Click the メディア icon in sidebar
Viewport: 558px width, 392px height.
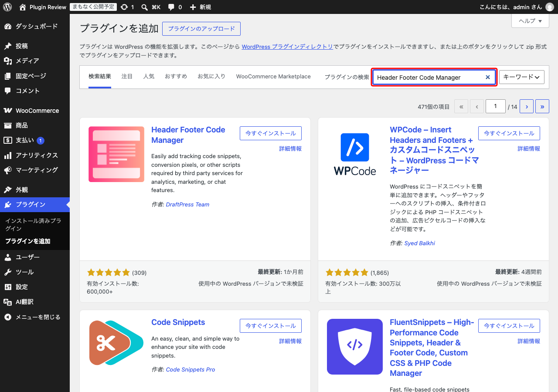8,61
